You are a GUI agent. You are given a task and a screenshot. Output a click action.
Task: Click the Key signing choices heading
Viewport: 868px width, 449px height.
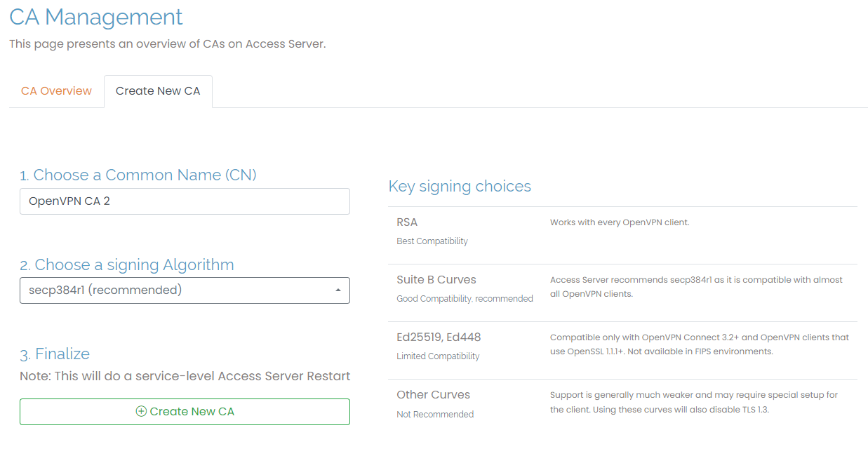click(x=460, y=186)
